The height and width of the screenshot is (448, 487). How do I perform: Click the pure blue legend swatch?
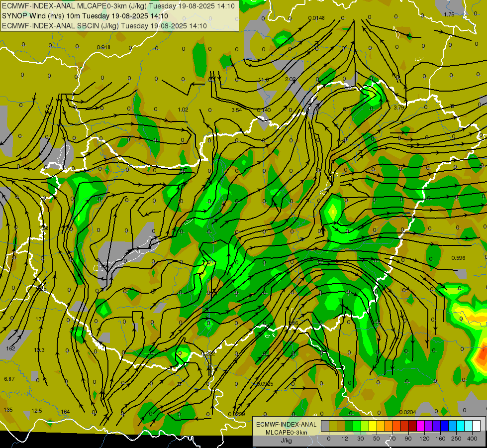[x=444, y=426]
